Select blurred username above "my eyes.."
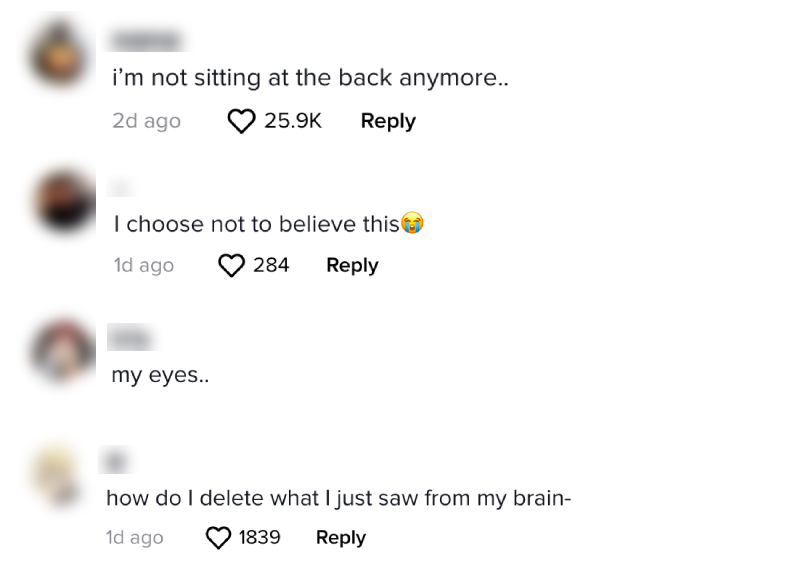Image resolution: width=800 pixels, height=567 pixels. (x=128, y=340)
